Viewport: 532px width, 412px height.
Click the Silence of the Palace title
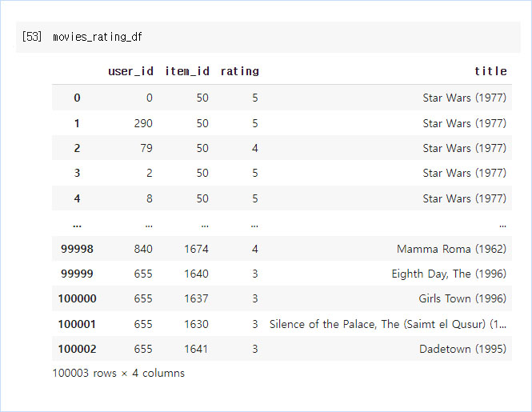(x=388, y=324)
